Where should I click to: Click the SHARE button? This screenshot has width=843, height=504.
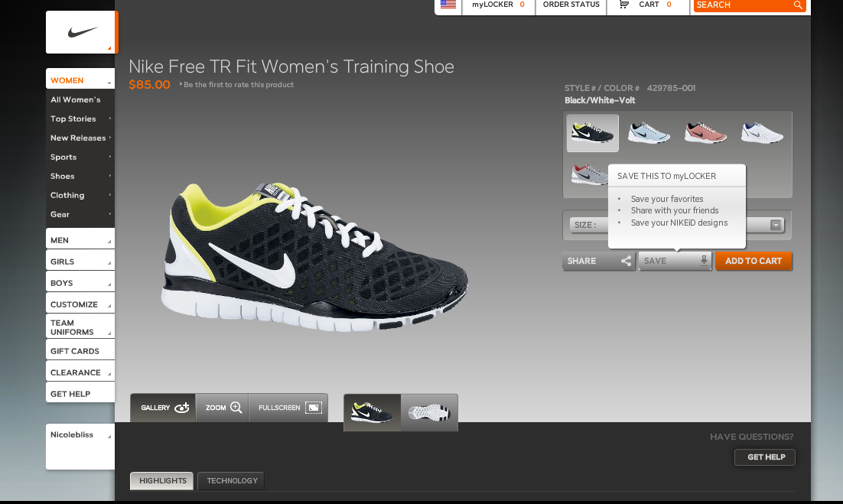pos(599,261)
